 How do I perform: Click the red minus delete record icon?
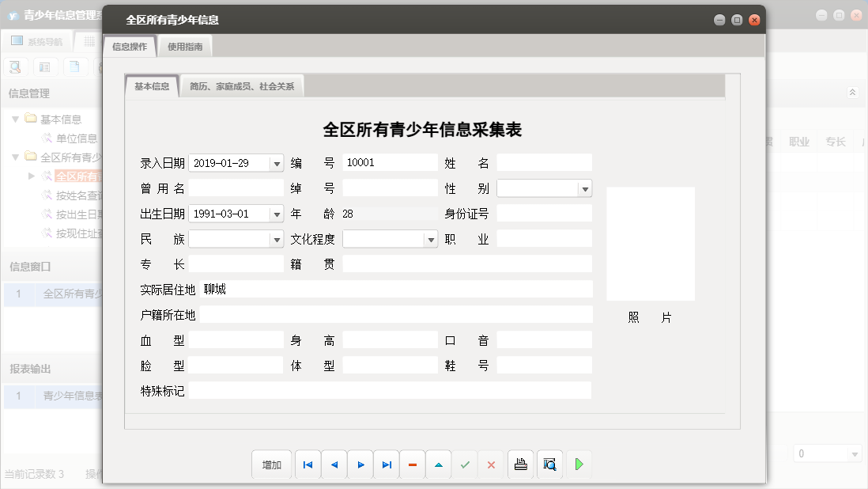click(x=413, y=464)
